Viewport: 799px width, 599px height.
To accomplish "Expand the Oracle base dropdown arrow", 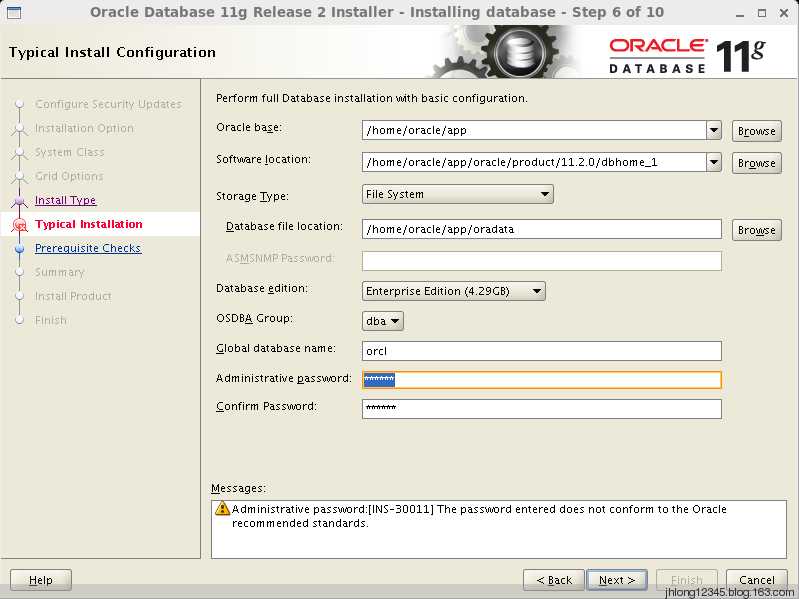I will (714, 130).
